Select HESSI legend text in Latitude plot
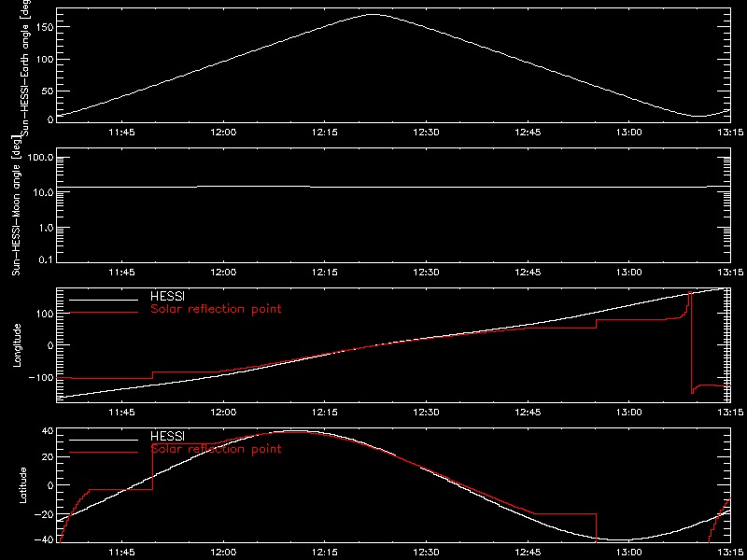The image size is (747, 560). click(x=167, y=436)
